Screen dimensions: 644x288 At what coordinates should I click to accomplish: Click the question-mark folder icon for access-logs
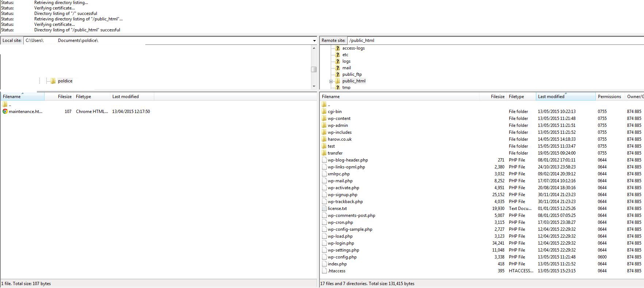pyautogui.click(x=338, y=48)
